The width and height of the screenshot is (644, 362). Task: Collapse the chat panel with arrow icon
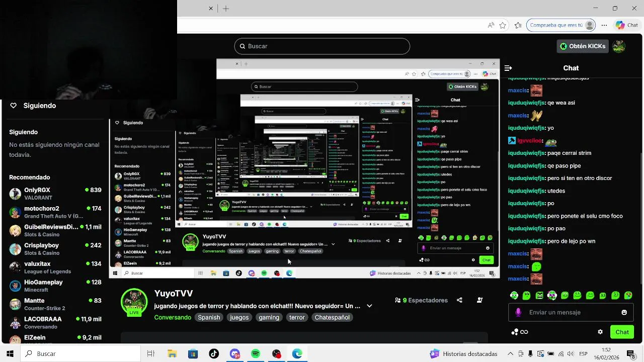pos(508,68)
